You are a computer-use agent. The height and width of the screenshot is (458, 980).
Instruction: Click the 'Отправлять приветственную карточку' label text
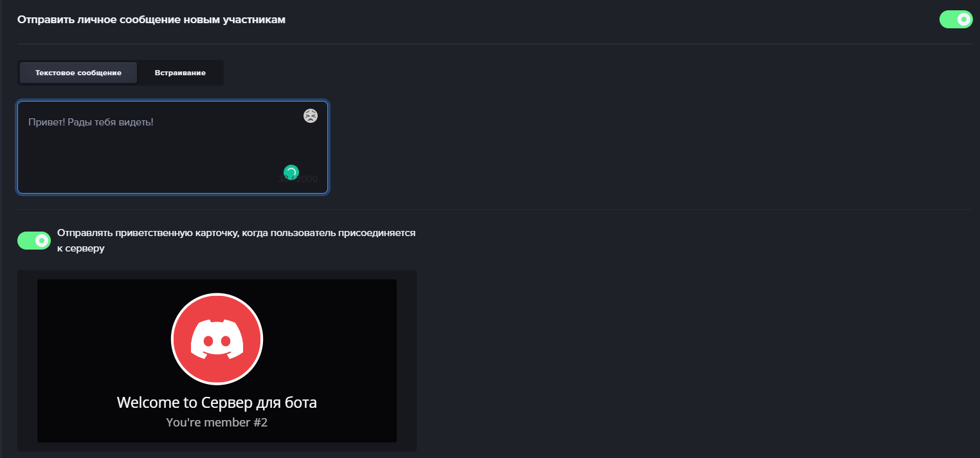tap(236, 241)
